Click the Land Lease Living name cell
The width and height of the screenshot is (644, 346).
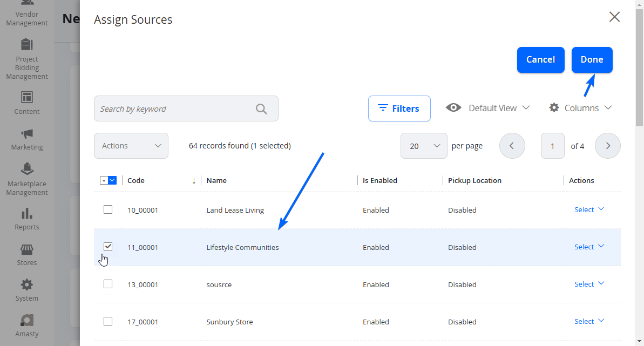pyautogui.click(x=235, y=210)
